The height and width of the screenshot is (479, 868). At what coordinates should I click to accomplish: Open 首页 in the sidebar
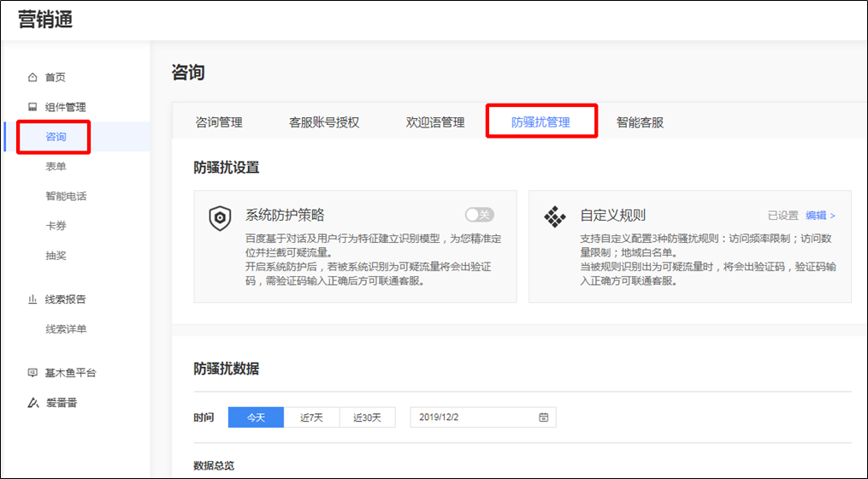(56, 78)
